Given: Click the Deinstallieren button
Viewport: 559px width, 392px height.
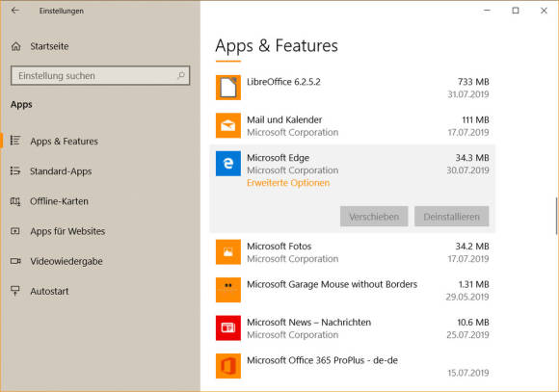Looking at the screenshot, I should point(451,217).
